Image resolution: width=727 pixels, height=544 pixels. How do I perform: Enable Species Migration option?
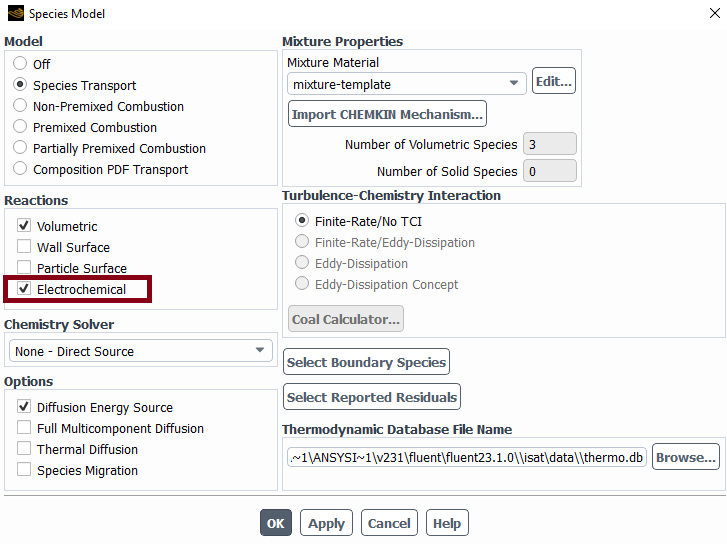(24, 469)
